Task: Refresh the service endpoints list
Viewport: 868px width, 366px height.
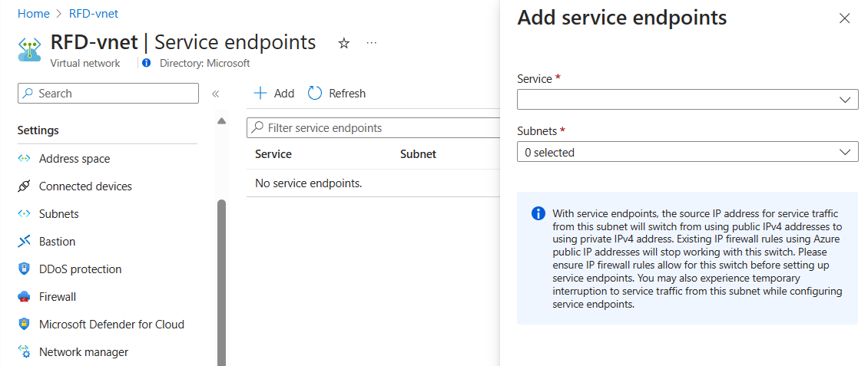Action: [x=336, y=94]
